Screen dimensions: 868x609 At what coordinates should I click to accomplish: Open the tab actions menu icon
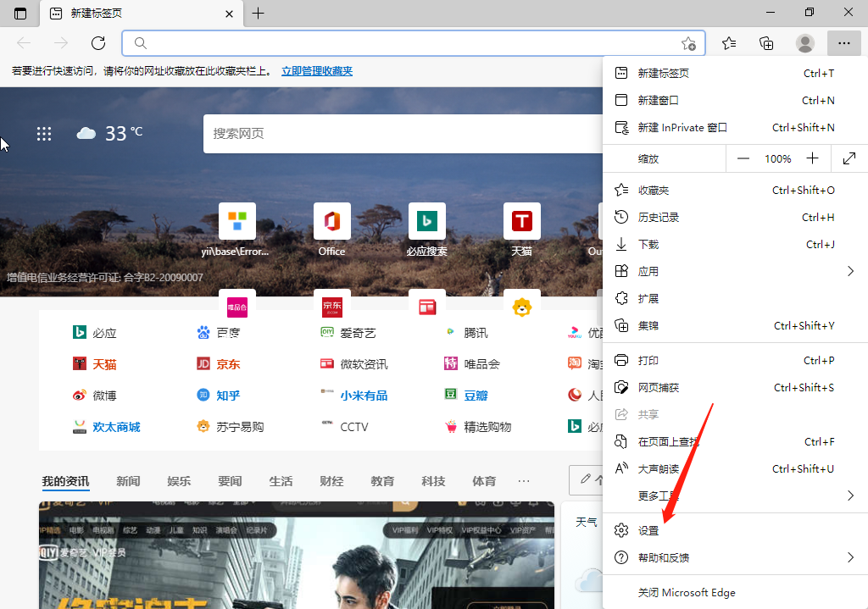(x=20, y=14)
